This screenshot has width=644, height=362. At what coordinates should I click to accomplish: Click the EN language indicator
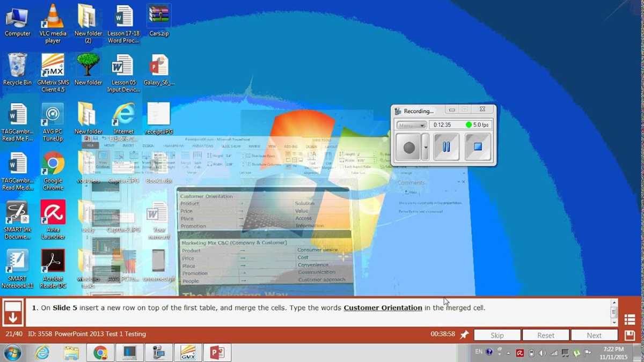click(479, 352)
